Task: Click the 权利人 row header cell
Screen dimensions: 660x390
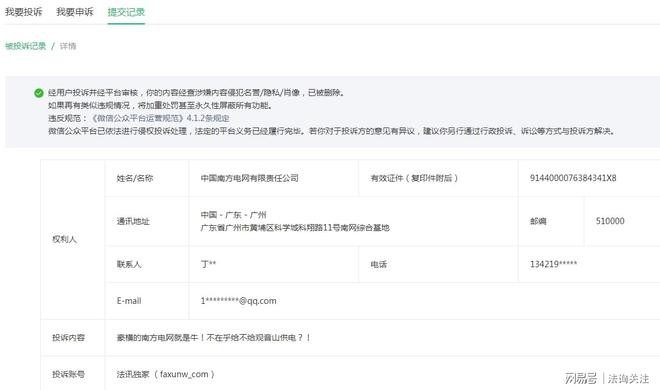Action: click(72, 239)
